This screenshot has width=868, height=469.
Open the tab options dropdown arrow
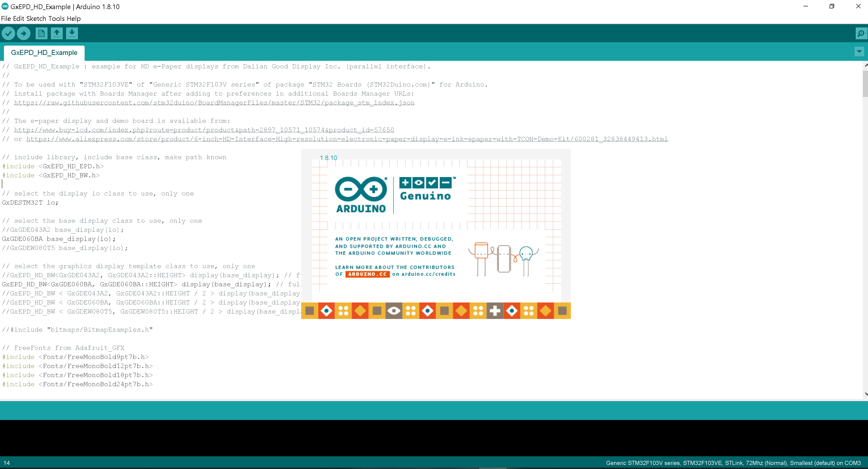(x=859, y=52)
